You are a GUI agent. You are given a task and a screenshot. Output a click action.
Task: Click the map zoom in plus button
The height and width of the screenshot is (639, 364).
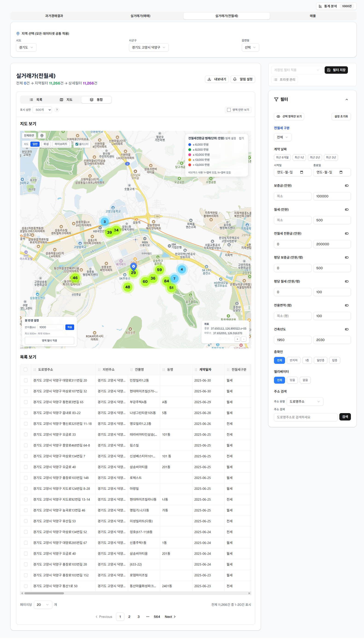click(x=237, y=339)
